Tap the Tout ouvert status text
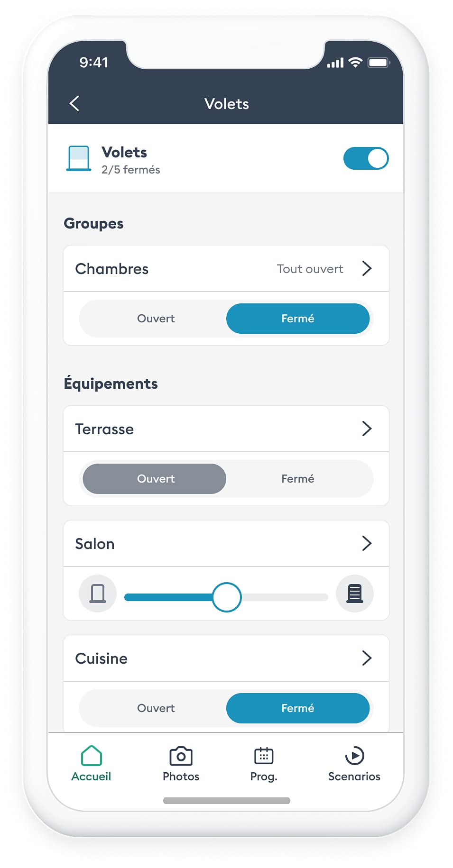 pos(310,269)
